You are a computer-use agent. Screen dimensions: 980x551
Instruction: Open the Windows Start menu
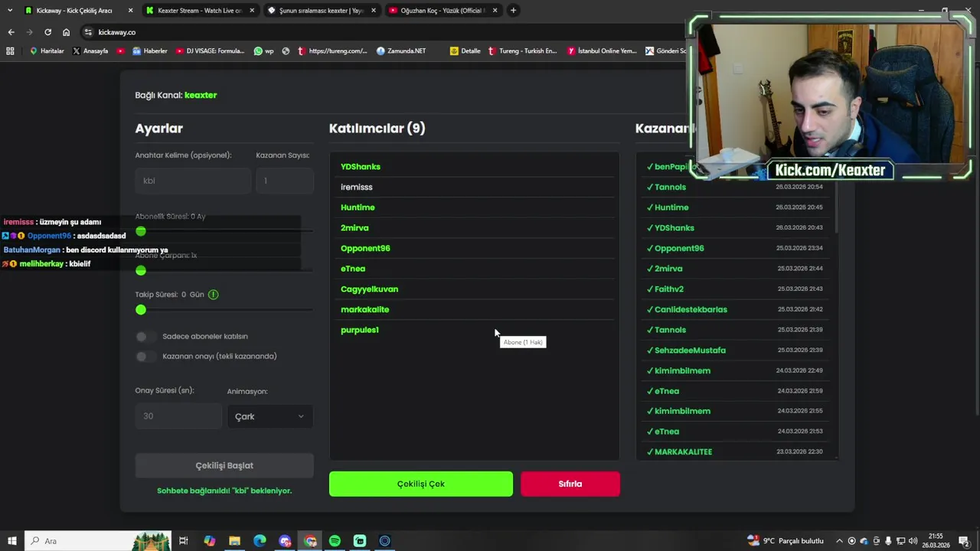coord(11,541)
